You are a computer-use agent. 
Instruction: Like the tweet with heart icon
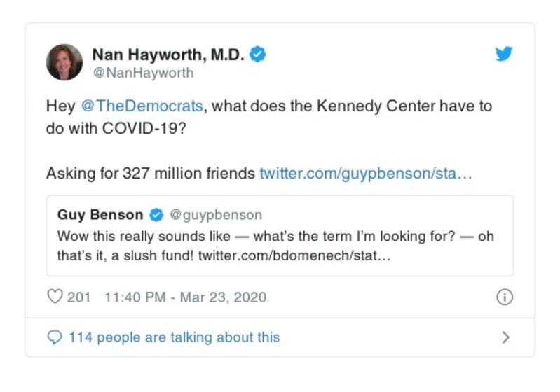[55, 297]
